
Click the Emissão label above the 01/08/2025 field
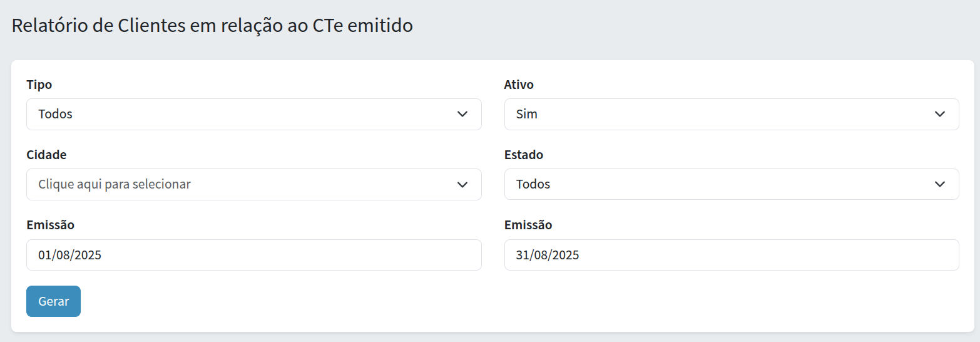point(50,225)
